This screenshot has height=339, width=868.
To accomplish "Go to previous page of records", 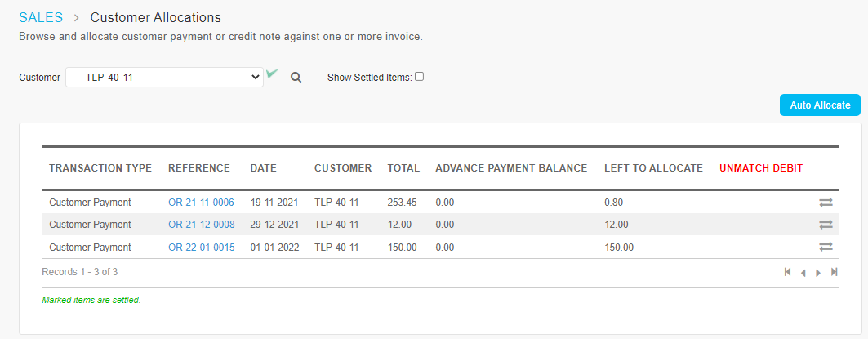I will click(x=803, y=273).
